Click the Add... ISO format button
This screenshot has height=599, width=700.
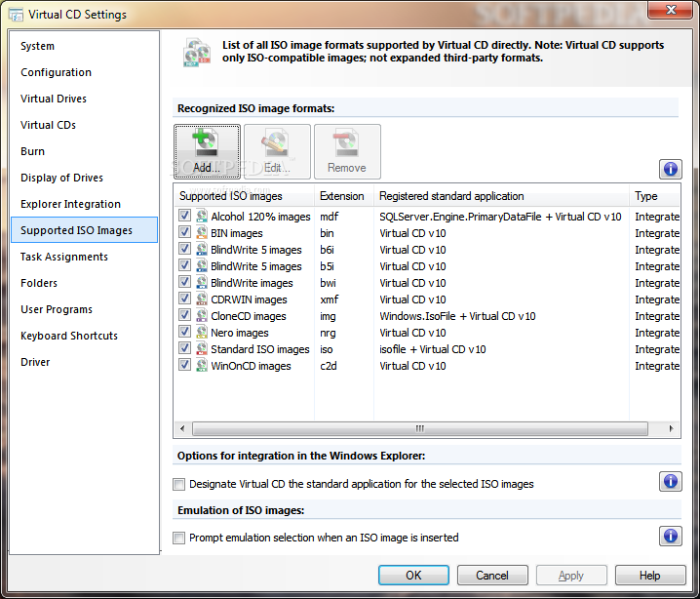[207, 152]
